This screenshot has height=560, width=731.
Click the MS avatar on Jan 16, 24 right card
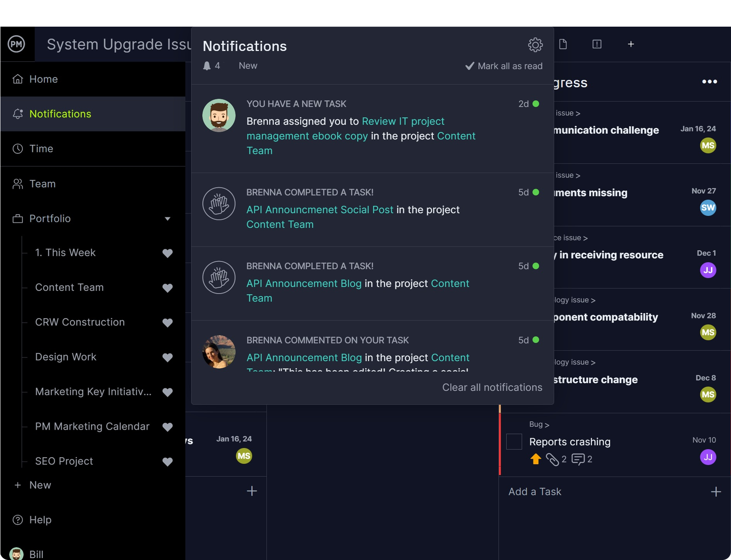pyautogui.click(x=708, y=146)
